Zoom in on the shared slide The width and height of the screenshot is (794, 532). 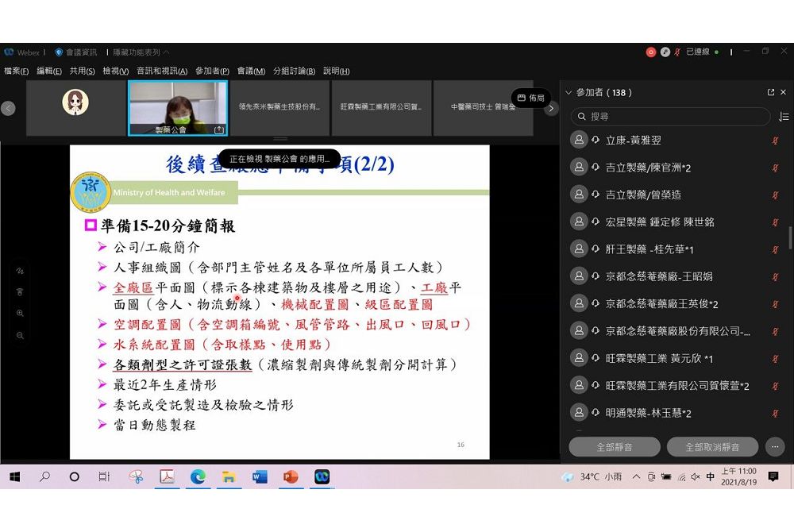(21, 314)
